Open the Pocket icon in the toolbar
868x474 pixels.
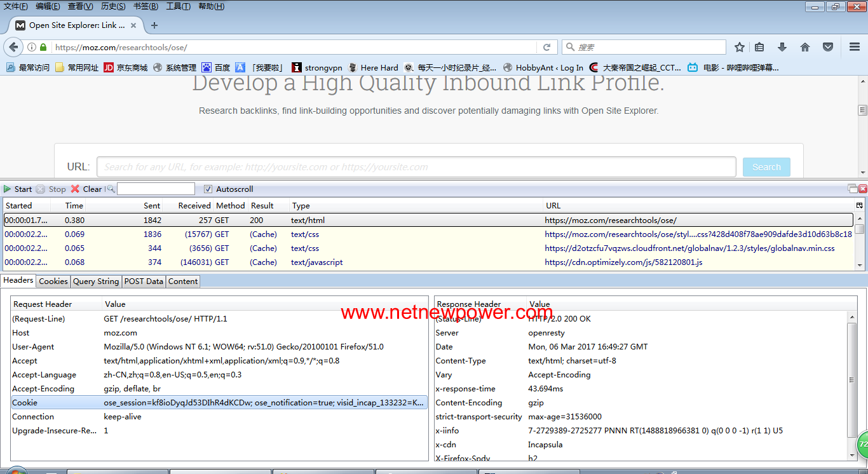828,47
